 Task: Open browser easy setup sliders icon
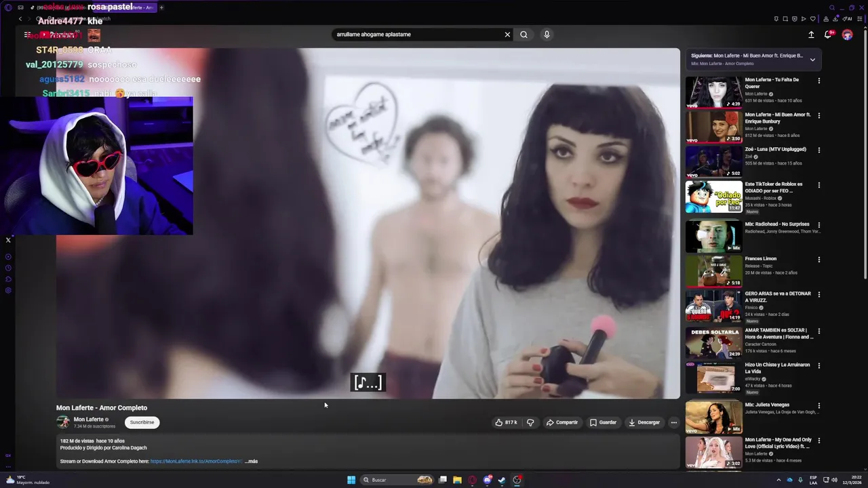859,19
